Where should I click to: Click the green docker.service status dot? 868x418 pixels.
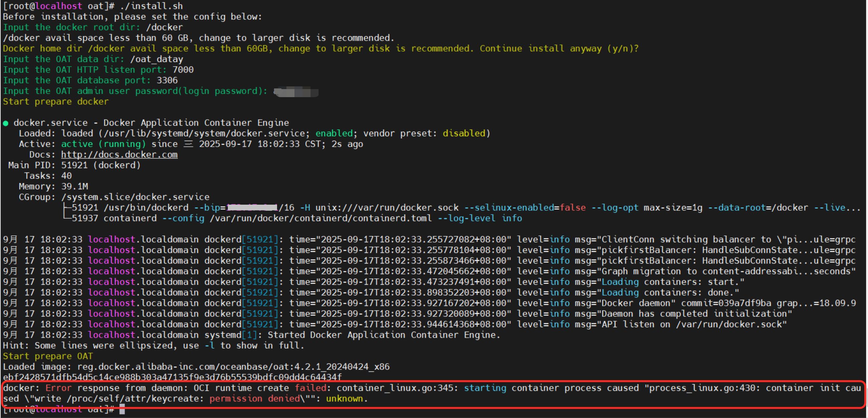[x=5, y=123]
